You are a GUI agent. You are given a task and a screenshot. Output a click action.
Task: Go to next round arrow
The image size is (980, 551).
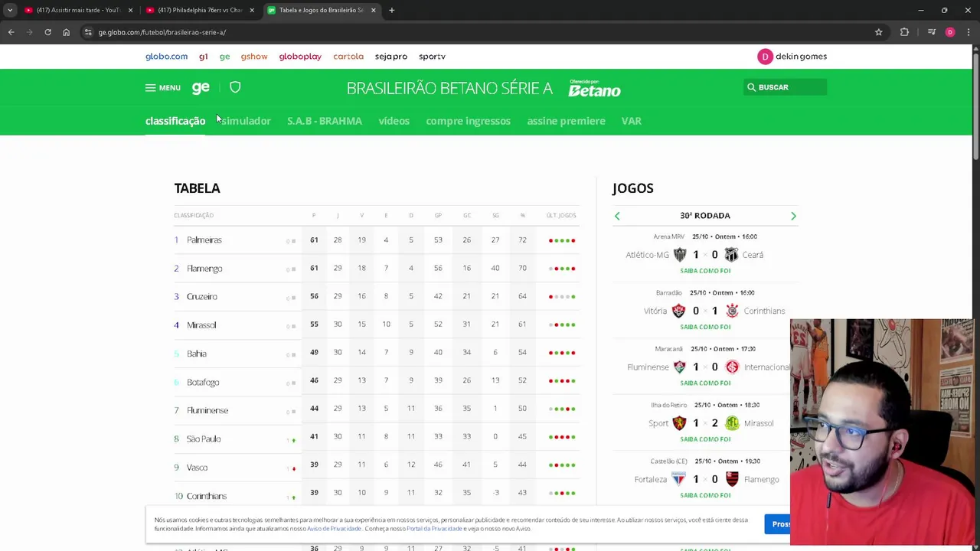pos(793,216)
